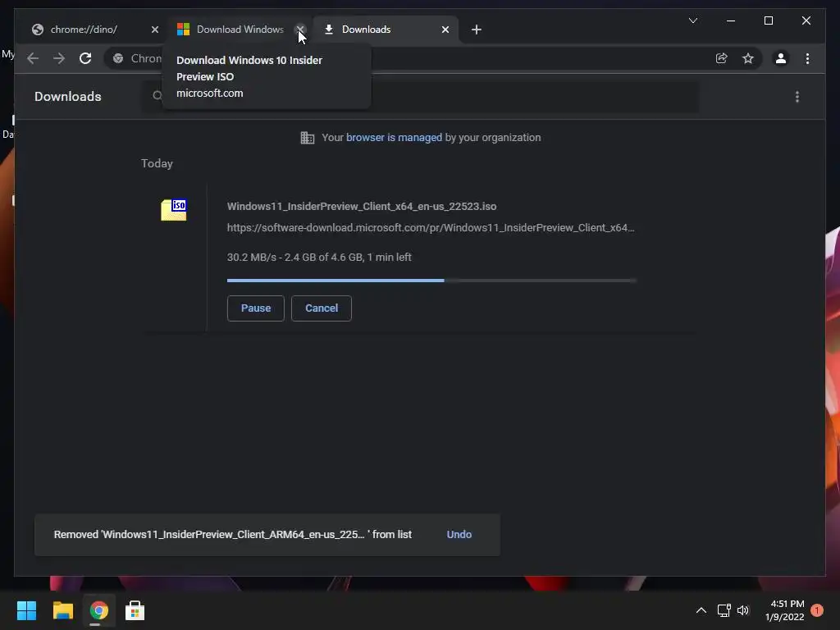840x630 pixels.
Task: Close the chrome://dino/ tab
Action: 155,30
